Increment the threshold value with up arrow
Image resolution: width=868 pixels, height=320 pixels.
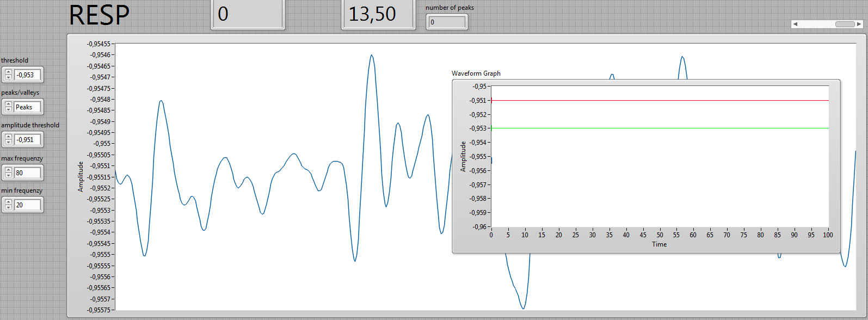[8, 72]
